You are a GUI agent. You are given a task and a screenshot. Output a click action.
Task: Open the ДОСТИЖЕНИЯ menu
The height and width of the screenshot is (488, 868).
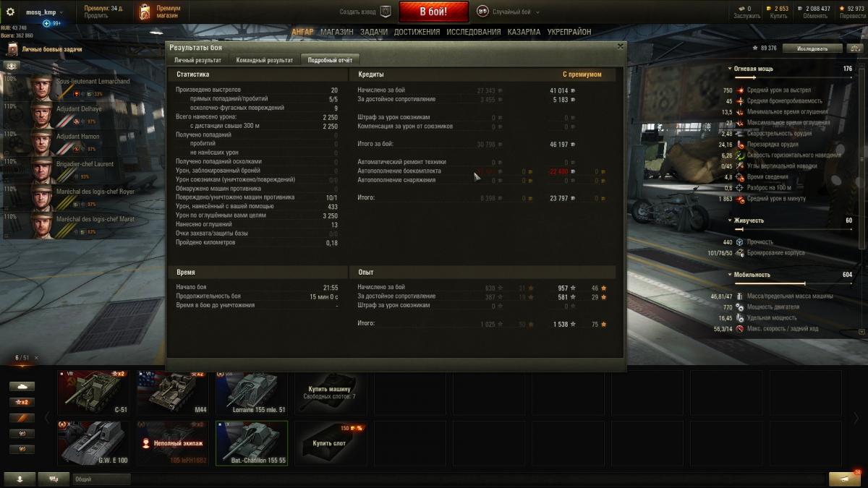[x=417, y=32]
